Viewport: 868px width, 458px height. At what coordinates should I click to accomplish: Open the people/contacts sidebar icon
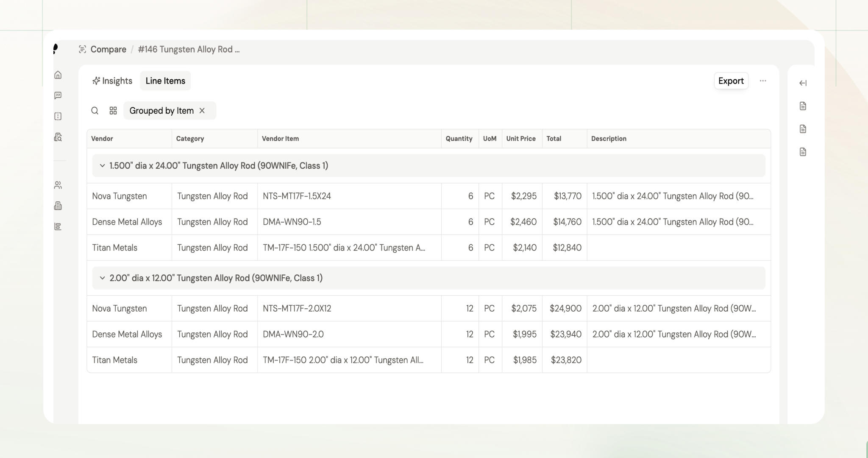[58, 185]
